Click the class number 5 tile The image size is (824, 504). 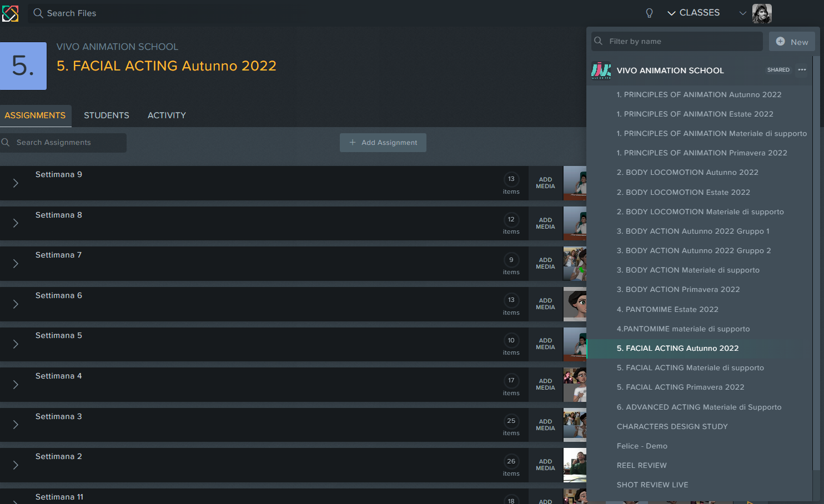(23, 66)
